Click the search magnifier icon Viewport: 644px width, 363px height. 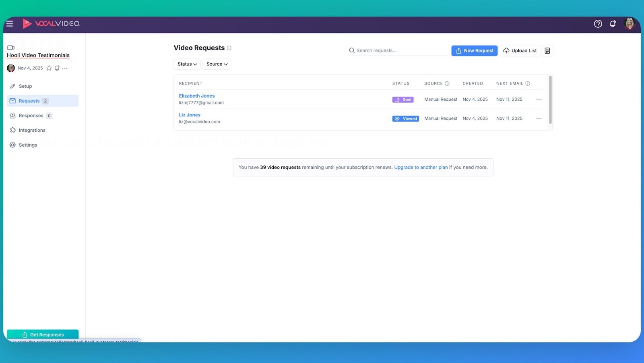click(x=352, y=50)
